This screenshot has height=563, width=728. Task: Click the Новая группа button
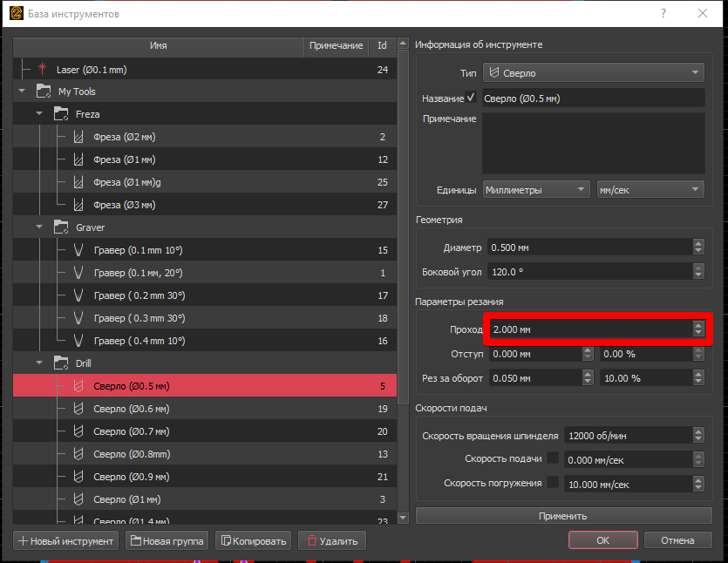[x=167, y=540]
